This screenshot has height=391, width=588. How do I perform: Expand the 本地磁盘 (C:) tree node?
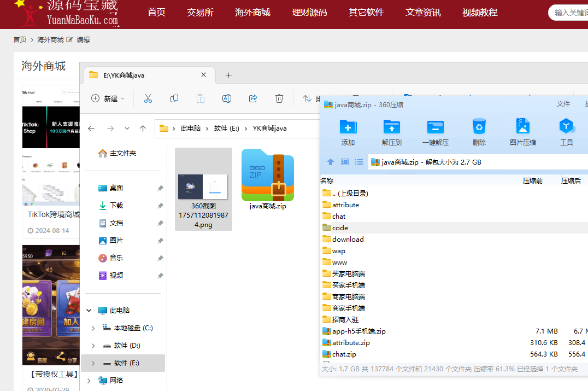93,328
